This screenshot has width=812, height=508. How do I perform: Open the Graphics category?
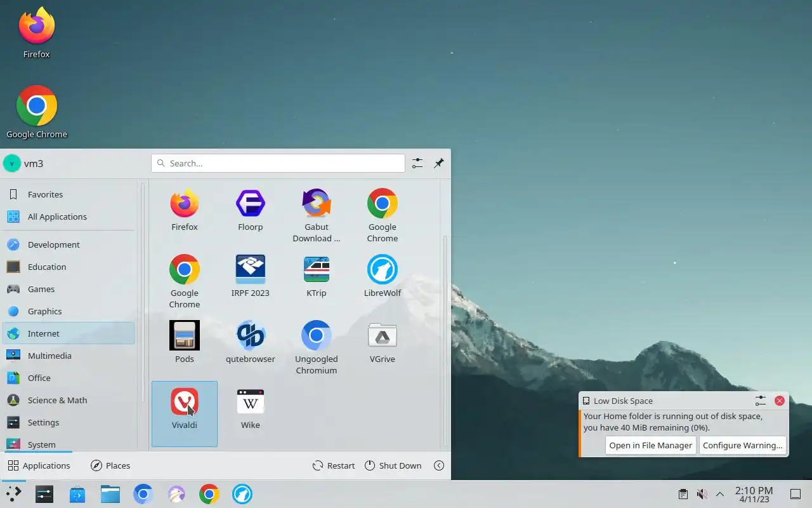click(x=69, y=311)
